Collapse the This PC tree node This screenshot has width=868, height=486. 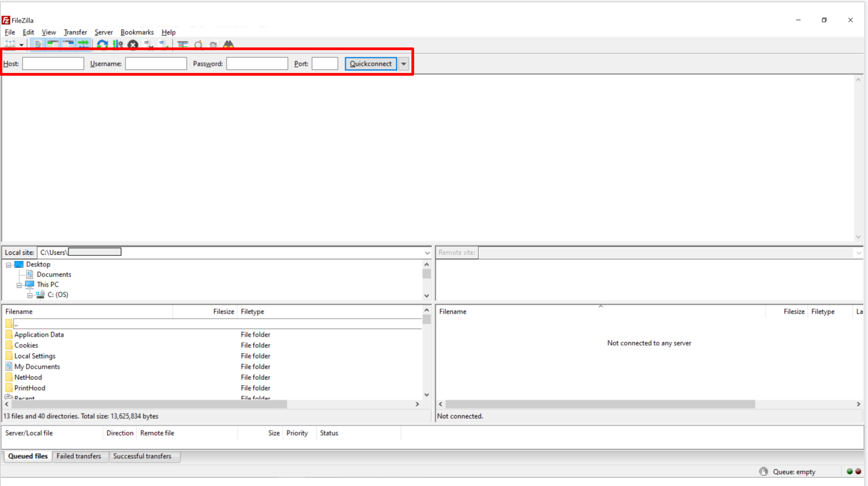pos(19,285)
